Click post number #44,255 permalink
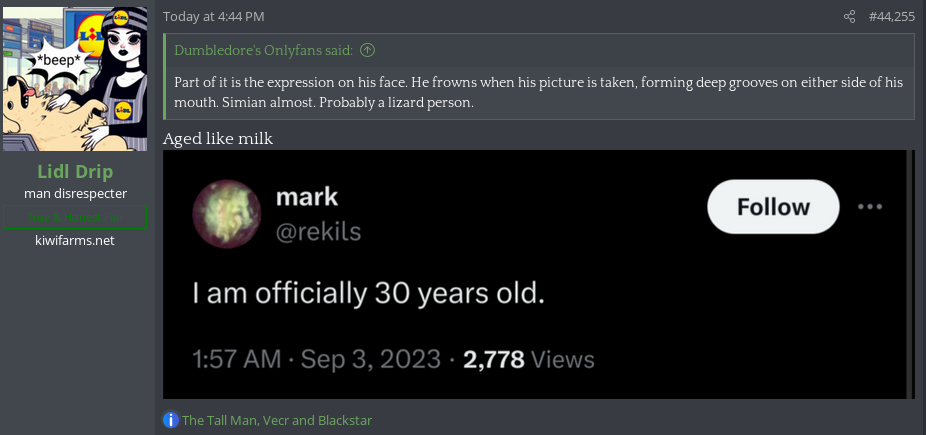This screenshot has width=926, height=435. coord(892,16)
